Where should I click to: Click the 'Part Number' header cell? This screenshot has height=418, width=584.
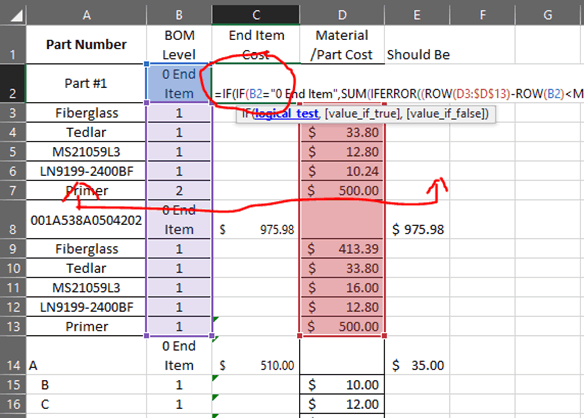coord(86,44)
